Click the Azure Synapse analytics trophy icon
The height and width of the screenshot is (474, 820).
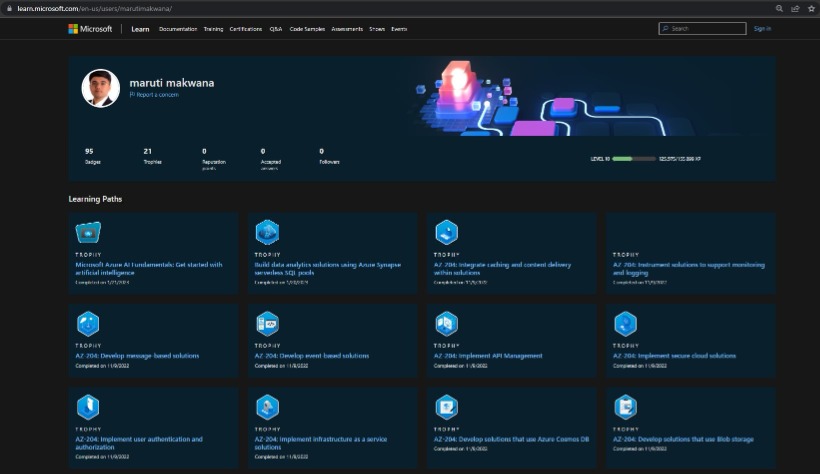(267, 233)
